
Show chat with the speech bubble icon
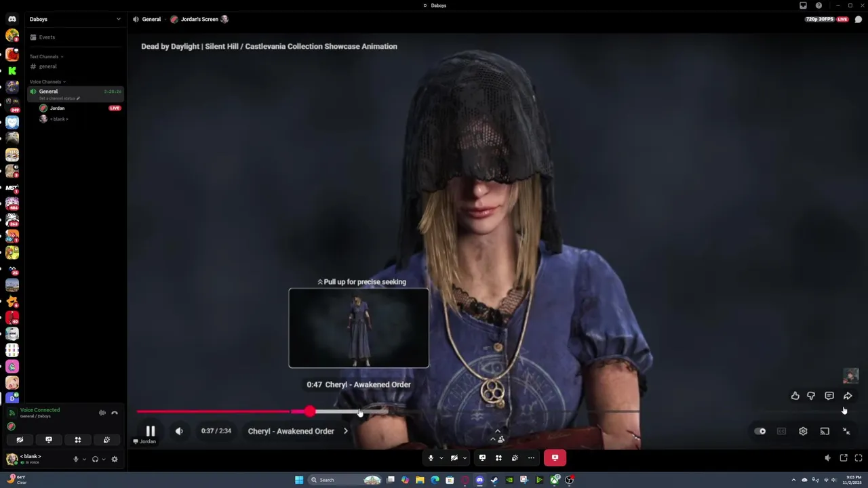tap(859, 19)
